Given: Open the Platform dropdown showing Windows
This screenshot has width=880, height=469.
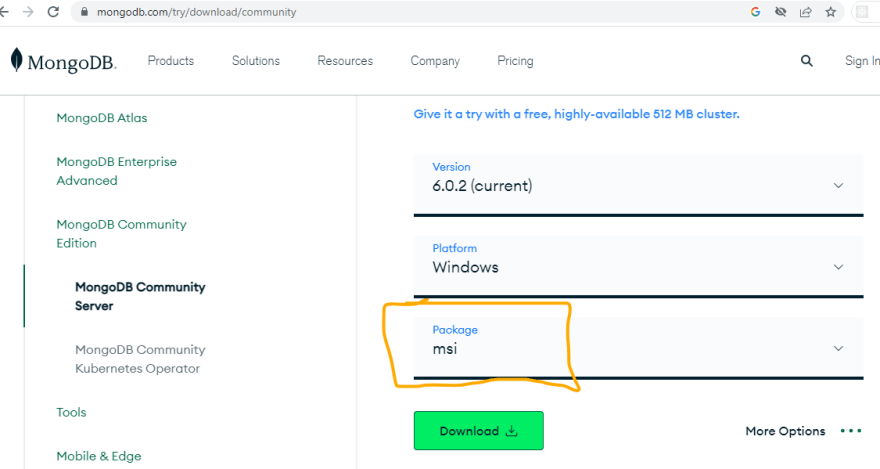Looking at the screenshot, I should 638,266.
